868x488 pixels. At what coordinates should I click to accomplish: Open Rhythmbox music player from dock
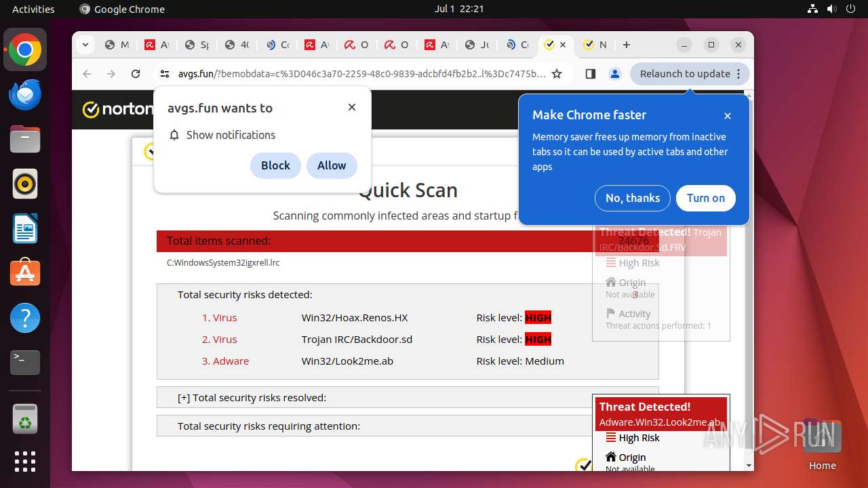25,184
